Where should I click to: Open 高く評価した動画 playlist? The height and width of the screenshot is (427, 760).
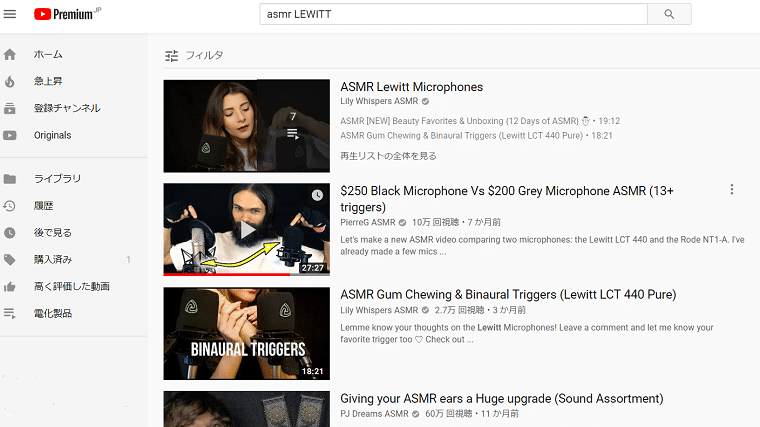tap(72, 287)
